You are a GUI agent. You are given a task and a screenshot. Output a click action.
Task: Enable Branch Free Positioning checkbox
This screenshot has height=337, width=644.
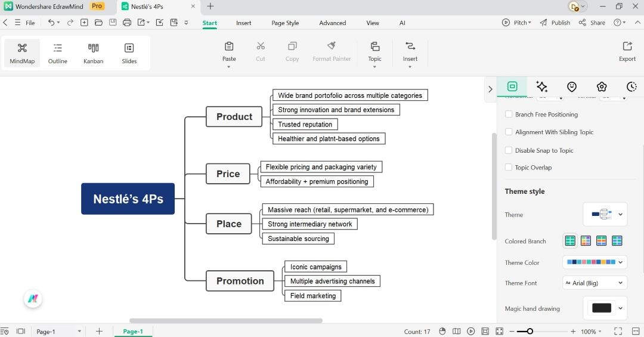(x=509, y=115)
